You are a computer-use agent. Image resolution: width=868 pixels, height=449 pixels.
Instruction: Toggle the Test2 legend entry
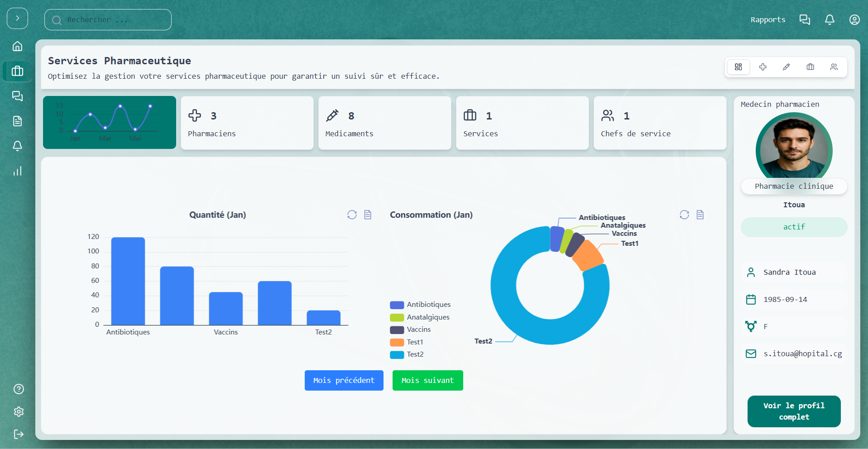pos(407,354)
